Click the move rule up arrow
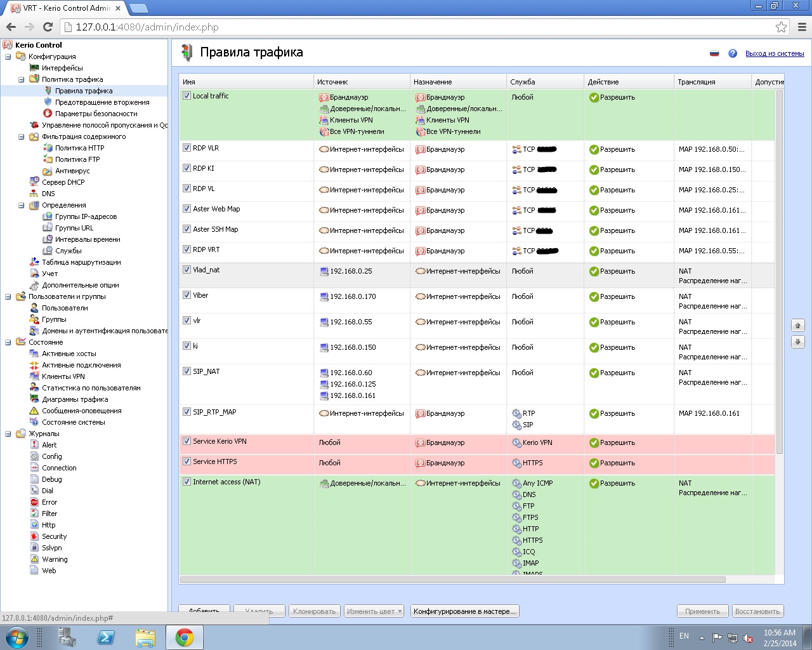Viewport: 812px width, 650px height. pos(798,326)
